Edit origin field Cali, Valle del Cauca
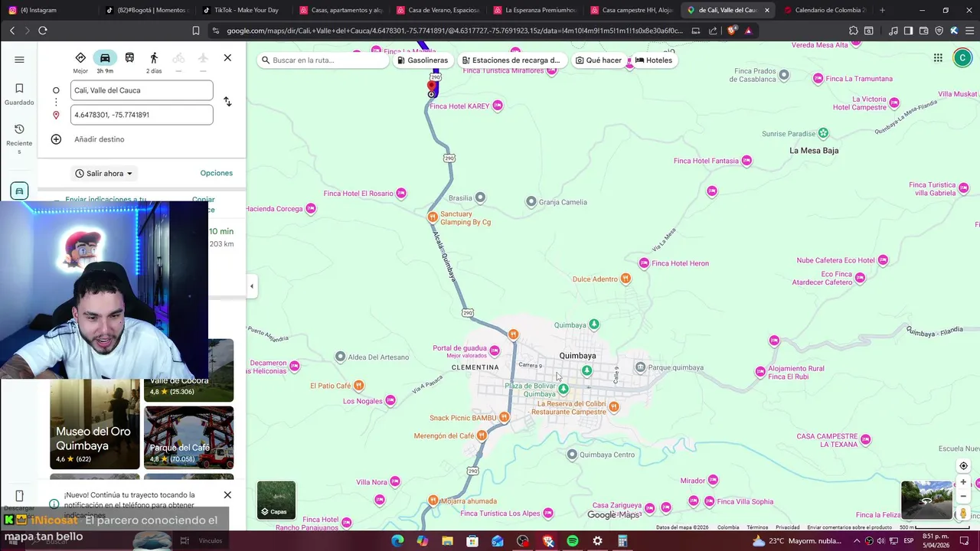980x551 pixels. tap(142, 90)
